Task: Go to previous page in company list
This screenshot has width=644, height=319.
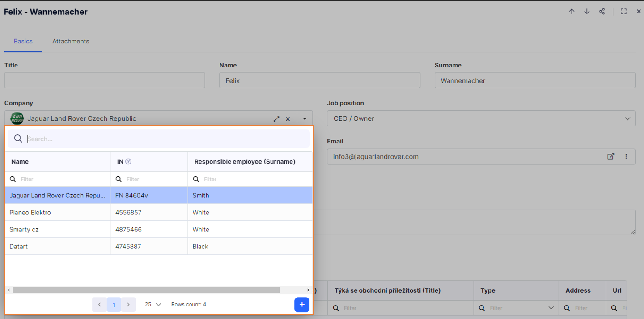Action: pos(99,305)
